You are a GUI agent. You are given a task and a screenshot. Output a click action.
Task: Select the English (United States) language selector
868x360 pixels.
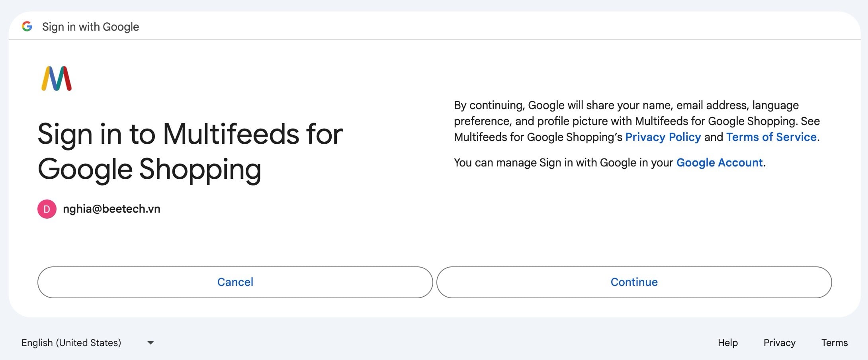pyautogui.click(x=88, y=343)
